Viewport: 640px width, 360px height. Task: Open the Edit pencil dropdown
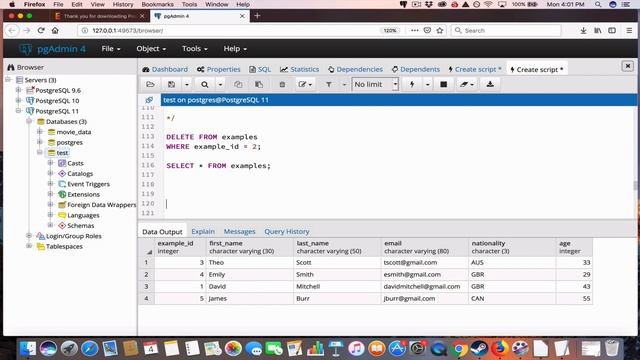click(x=305, y=84)
